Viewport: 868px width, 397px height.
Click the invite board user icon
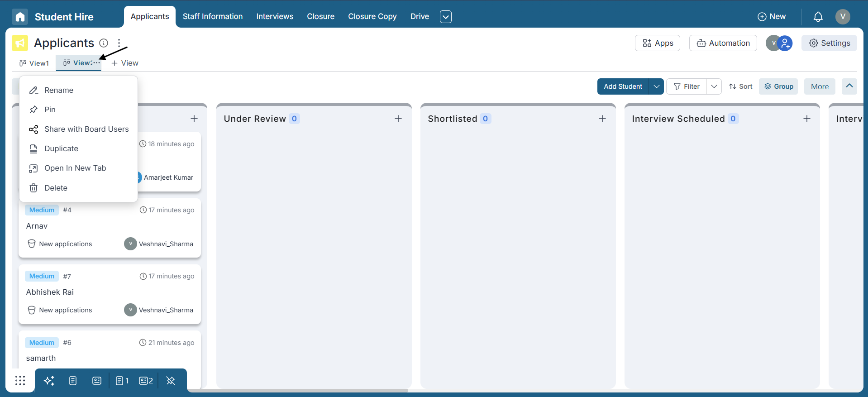[785, 43]
